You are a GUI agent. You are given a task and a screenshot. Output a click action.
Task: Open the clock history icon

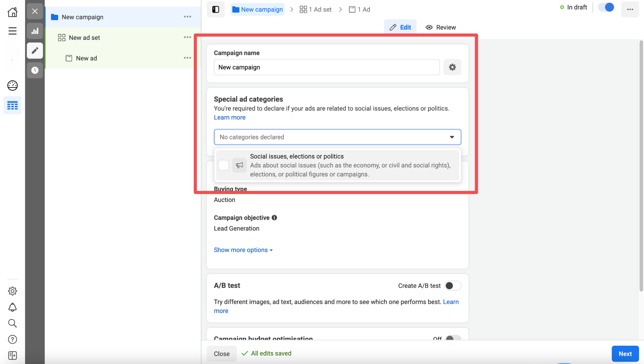pos(35,70)
